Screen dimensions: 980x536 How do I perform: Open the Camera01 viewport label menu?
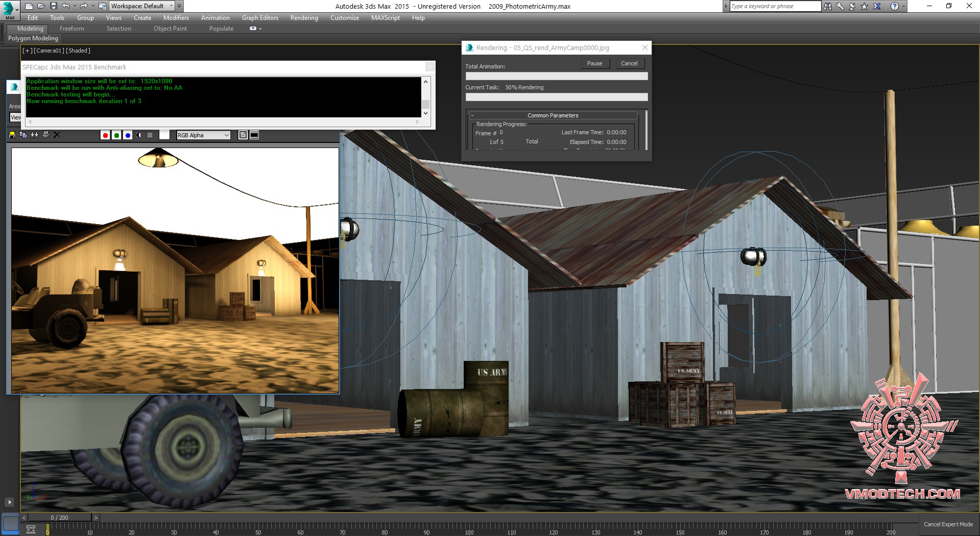pyautogui.click(x=49, y=51)
